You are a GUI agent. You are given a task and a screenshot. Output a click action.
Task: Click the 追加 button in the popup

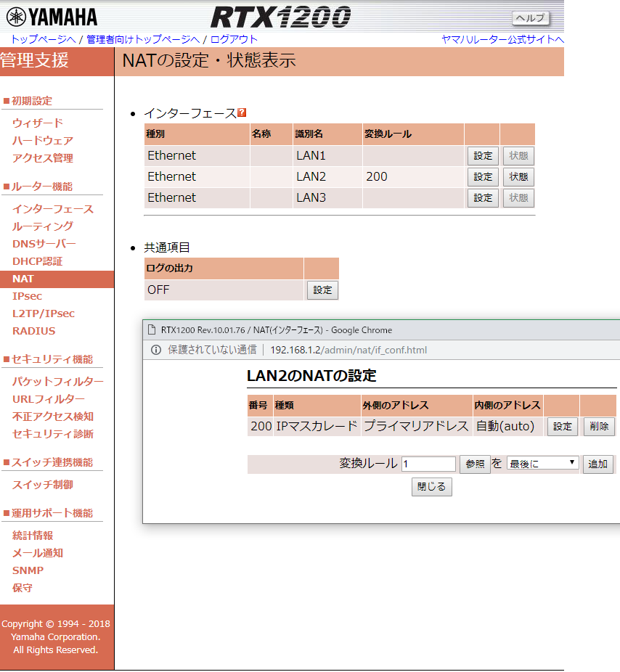(x=597, y=464)
